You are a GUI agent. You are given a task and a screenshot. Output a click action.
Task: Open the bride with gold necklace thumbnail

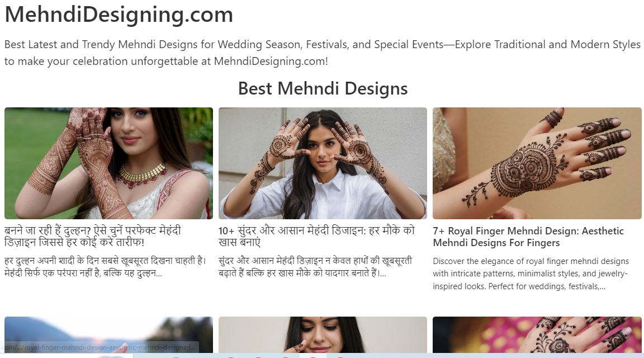tap(109, 163)
